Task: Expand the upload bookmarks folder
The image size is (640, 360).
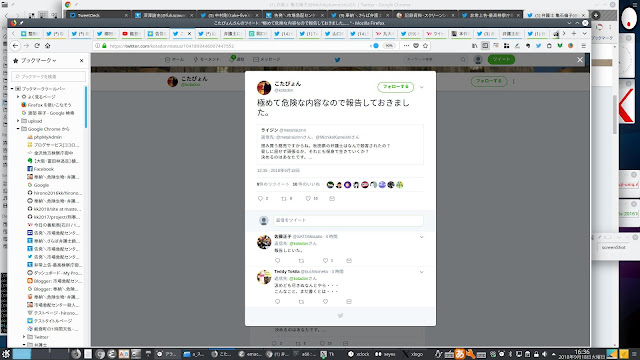Action: pyautogui.click(x=18, y=121)
